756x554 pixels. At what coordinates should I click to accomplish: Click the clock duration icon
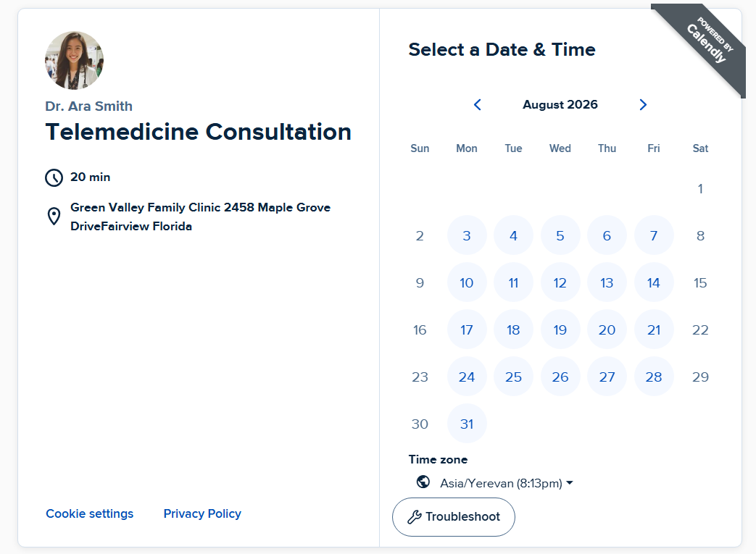click(x=54, y=177)
